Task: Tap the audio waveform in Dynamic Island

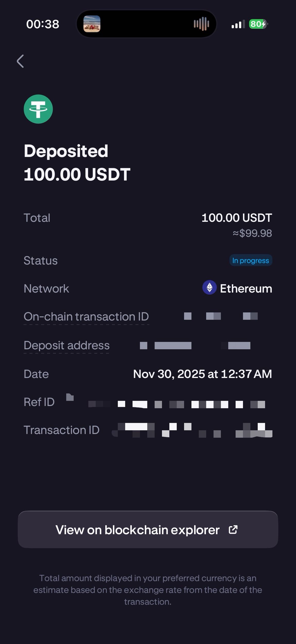Action: [201, 24]
